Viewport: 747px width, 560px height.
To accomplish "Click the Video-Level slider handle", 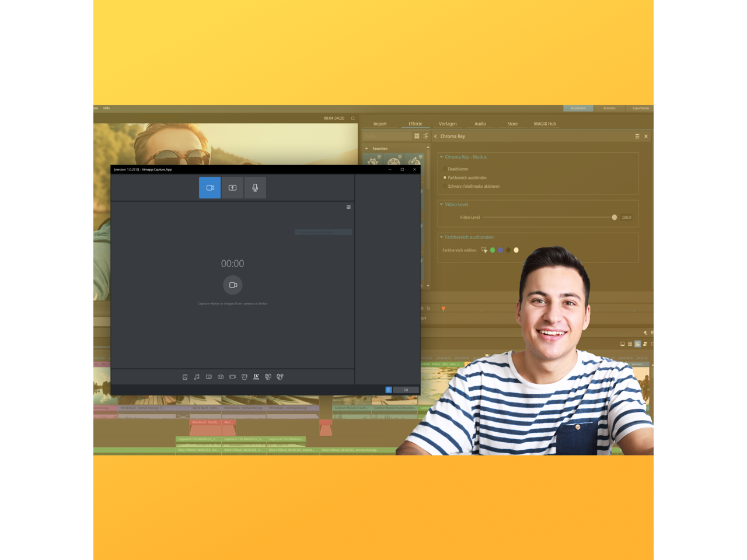I will click(615, 218).
